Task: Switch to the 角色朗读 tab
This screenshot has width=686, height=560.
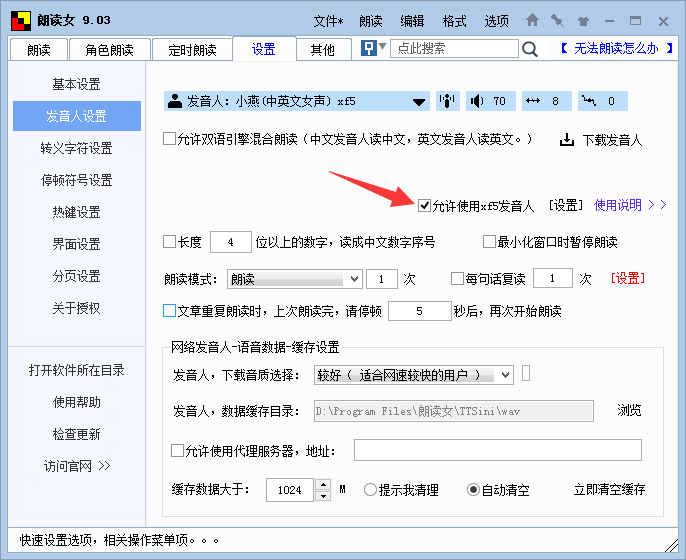Action: (109, 50)
